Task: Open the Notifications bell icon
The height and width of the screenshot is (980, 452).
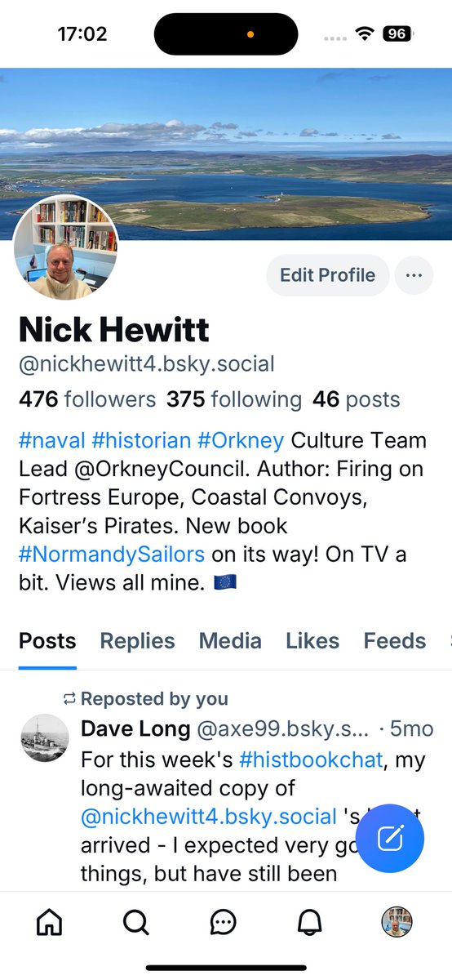Action: (309, 922)
